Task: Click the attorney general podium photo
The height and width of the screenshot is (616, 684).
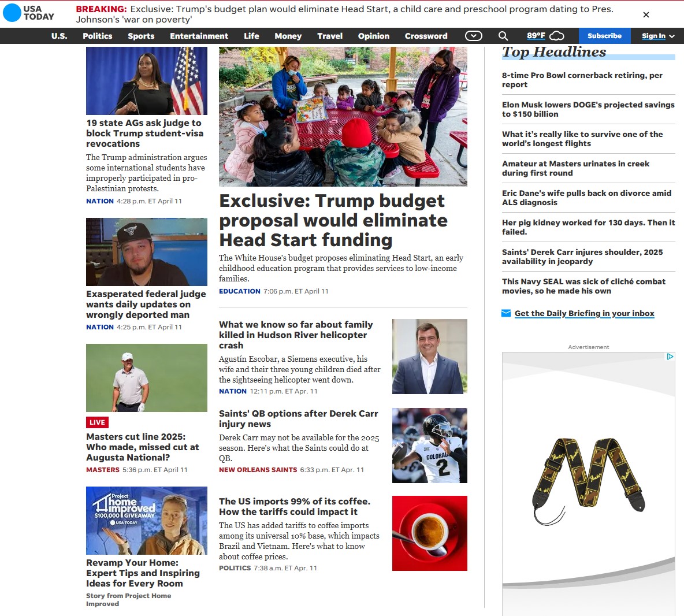Action: [147, 81]
